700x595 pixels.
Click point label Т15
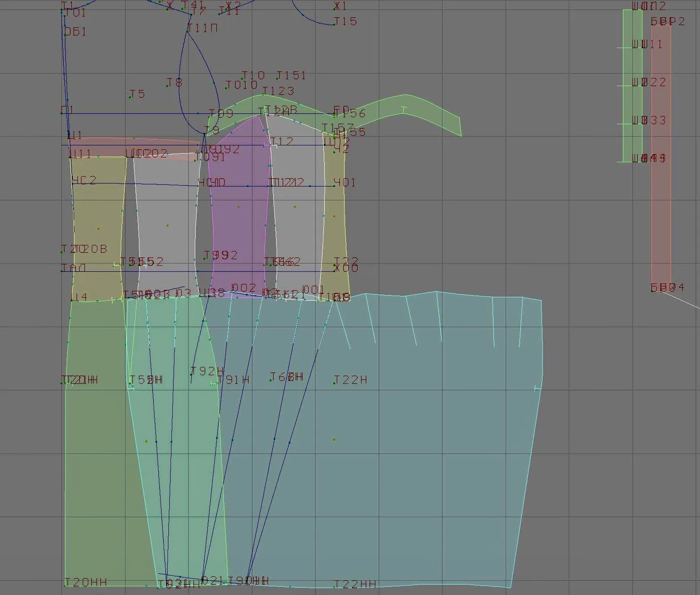(346, 21)
